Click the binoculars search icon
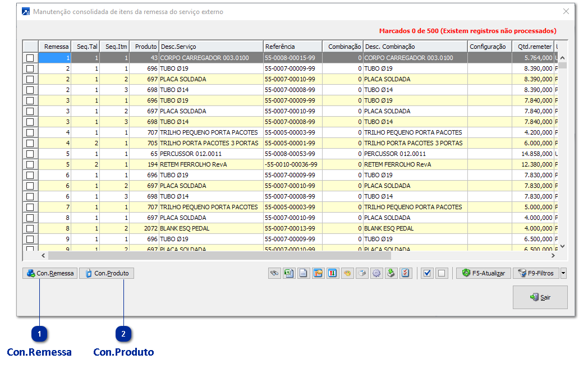The width and height of the screenshot is (588, 368). [274, 273]
